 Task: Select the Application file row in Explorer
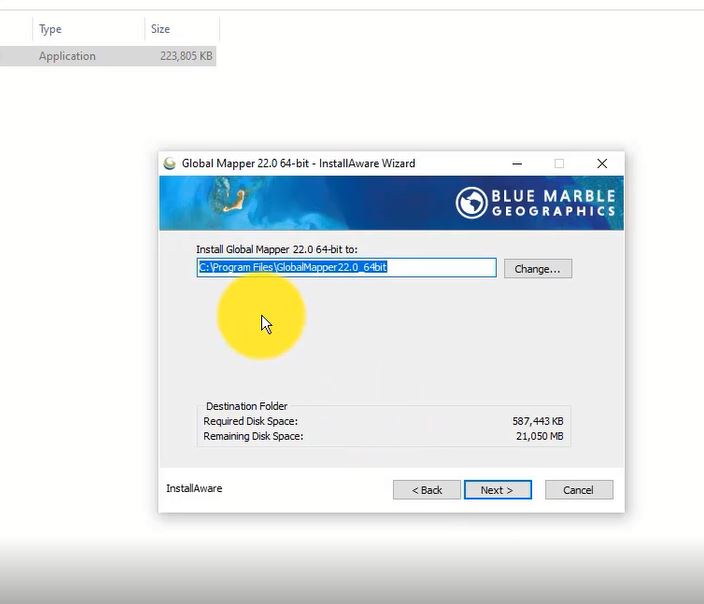click(108, 56)
